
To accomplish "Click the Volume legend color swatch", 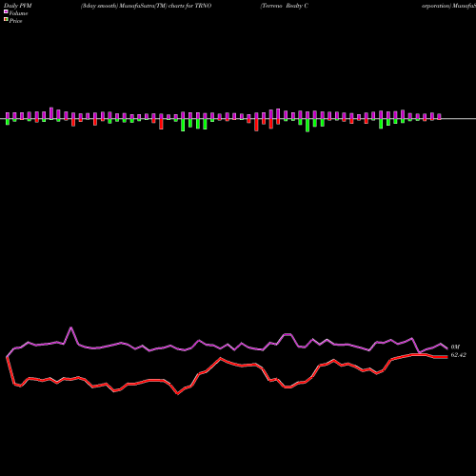I will click(6, 11).
